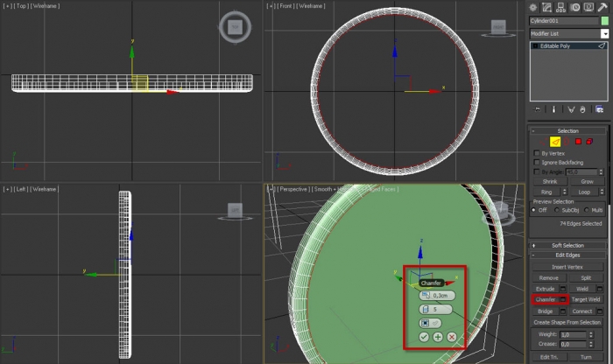The height and width of the screenshot is (364, 613).
Task: Enable Ignore Backfacing checkbox
Action: [x=537, y=162]
